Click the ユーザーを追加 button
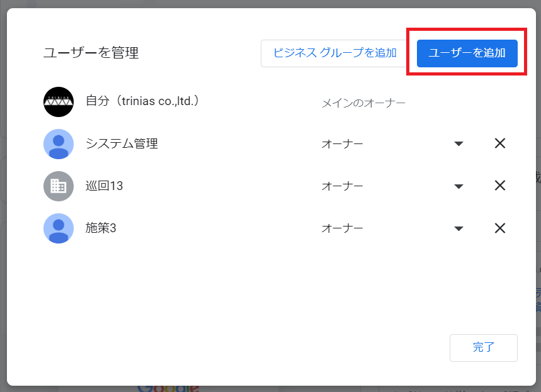Image resolution: width=541 pixels, height=392 pixels. click(x=467, y=53)
